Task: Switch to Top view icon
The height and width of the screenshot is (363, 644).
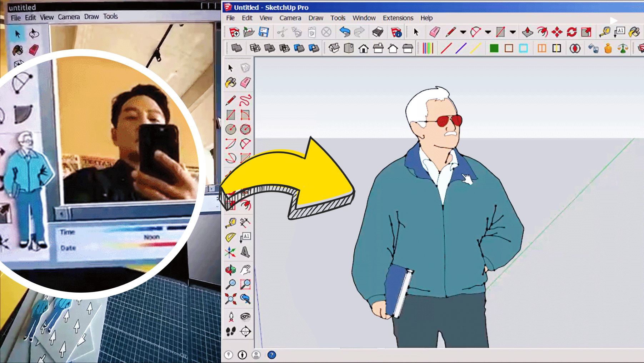Action: pos(349,48)
